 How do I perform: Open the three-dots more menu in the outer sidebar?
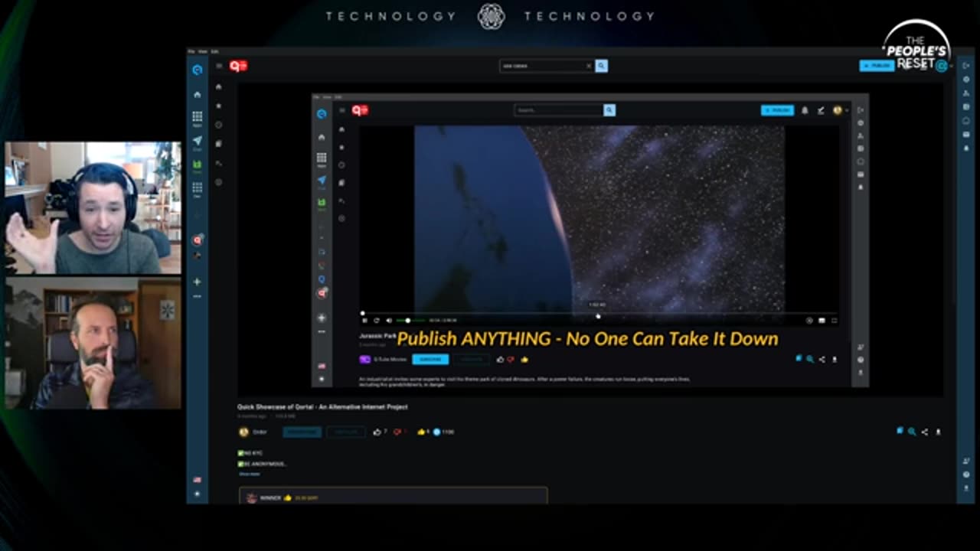[197, 296]
